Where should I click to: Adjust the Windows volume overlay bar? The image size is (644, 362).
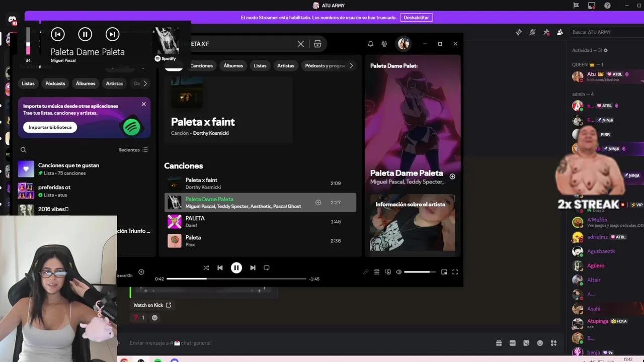(x=28, y=41)
